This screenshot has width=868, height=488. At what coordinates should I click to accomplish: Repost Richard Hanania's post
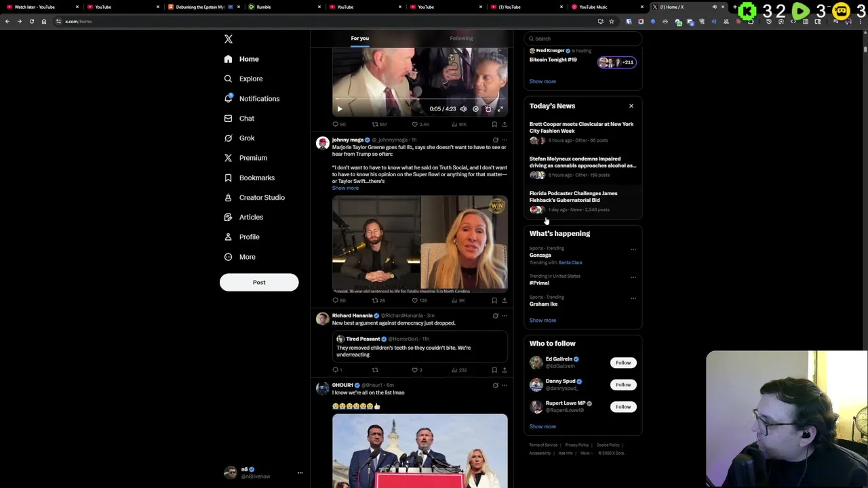click(375, 370)
